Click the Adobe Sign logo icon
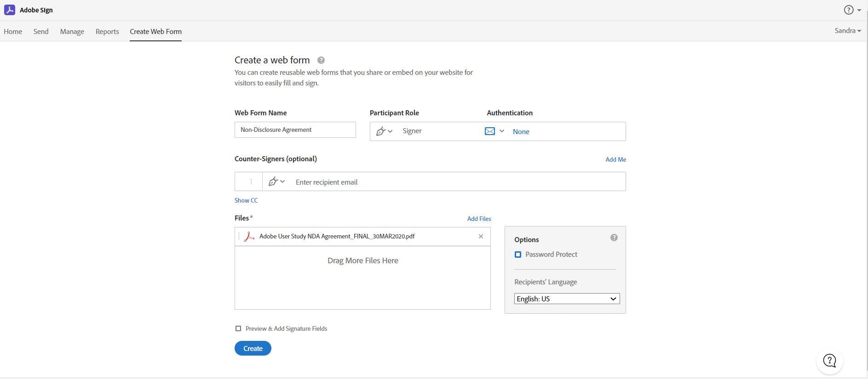Image resolution: width=868 pixels, height=379 pixels. pyautogui.click(x=9, y=10)
